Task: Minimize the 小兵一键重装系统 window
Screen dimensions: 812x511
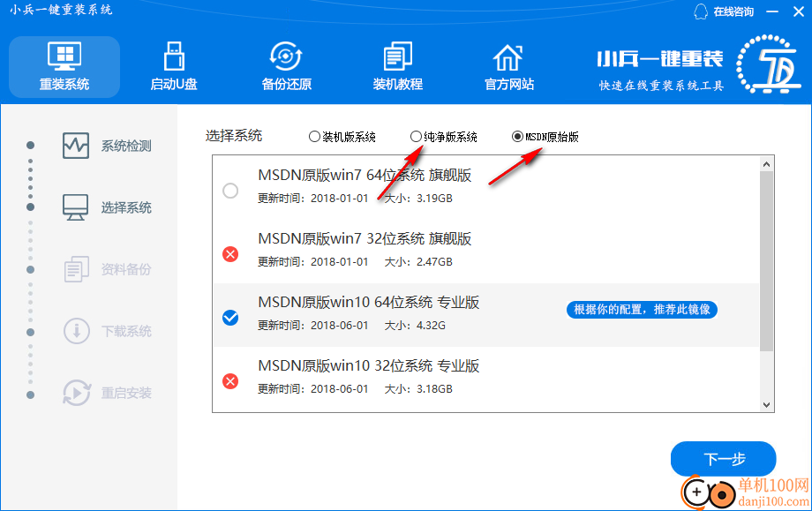Action: 772,11
